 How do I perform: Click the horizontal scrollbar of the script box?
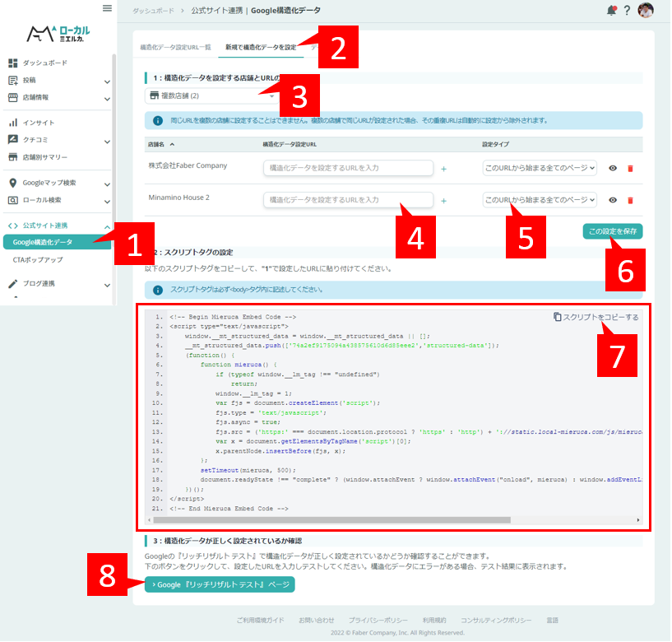(332, 520)
